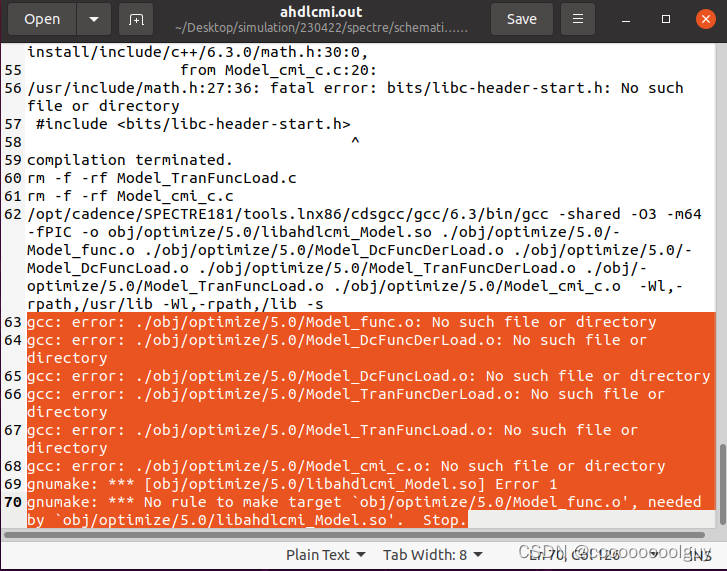This screenshot has width=727, height=571.
Task: Click the '#include <bits/libc-header-start.h>' line
Action: point(193,124)
